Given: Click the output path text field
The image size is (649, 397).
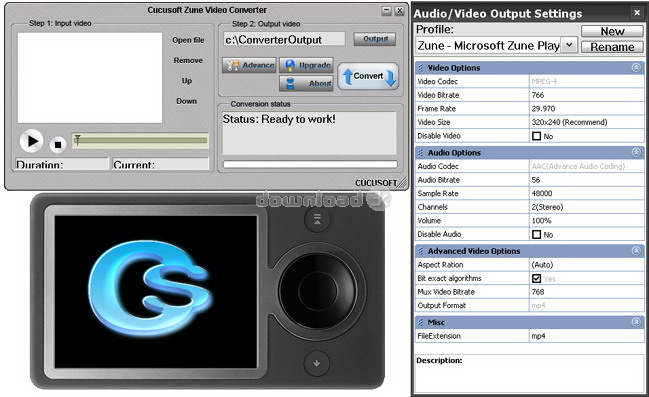Looking at the screenshot, I should [284, 40].
